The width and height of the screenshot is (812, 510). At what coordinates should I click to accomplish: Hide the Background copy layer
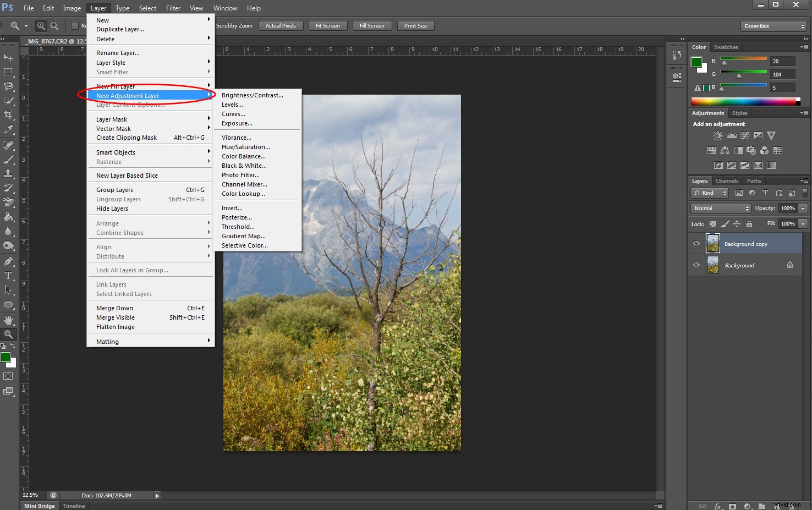point(696,243)
